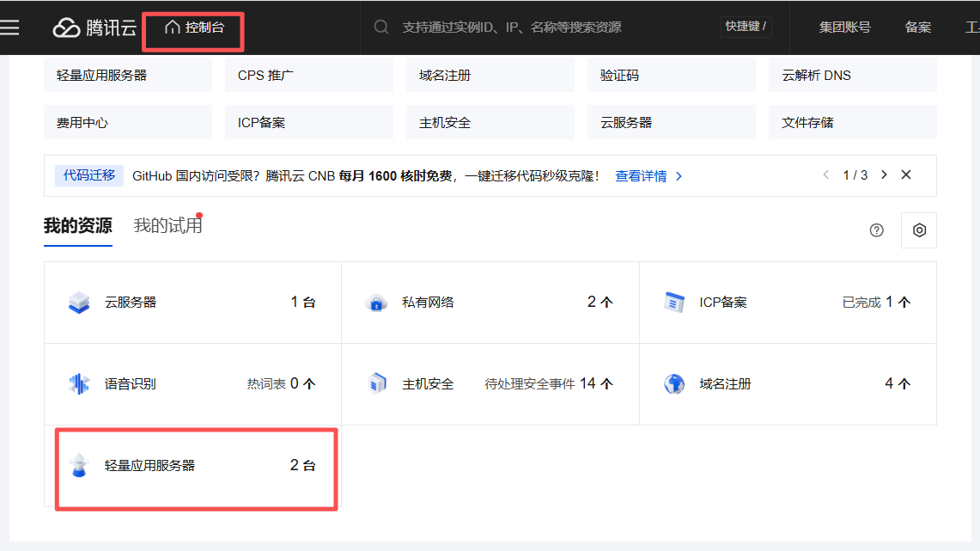Image resolution: width=980 pixels, height=551 pixels.
Task: Go to previous announcement in banner
Action: (826, 174)
